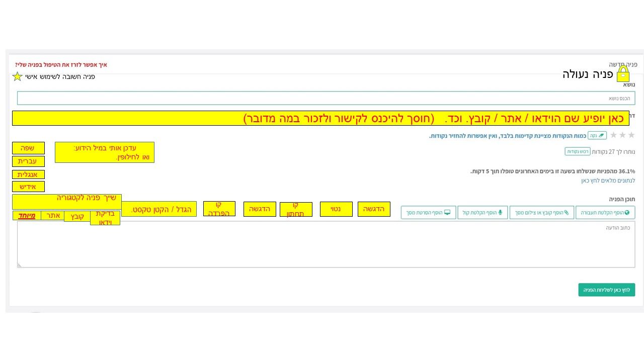Select the עברית language option
644x362 pixels.
coord(28,161)
